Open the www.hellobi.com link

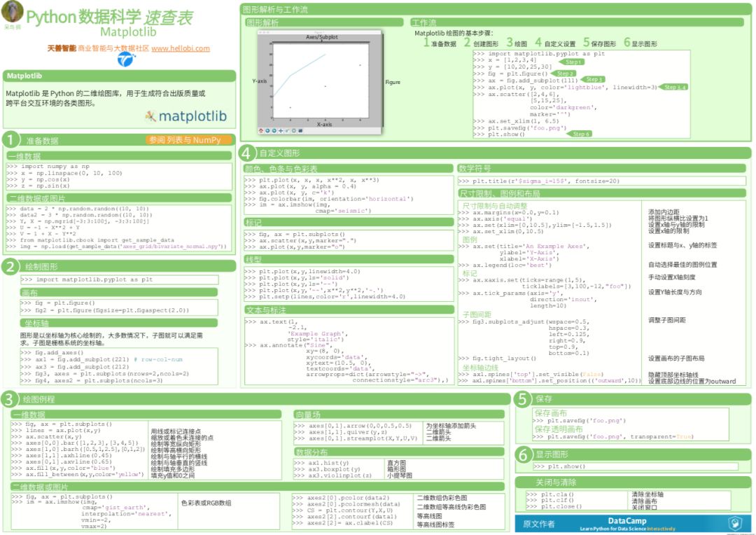[x=181, y=48]
